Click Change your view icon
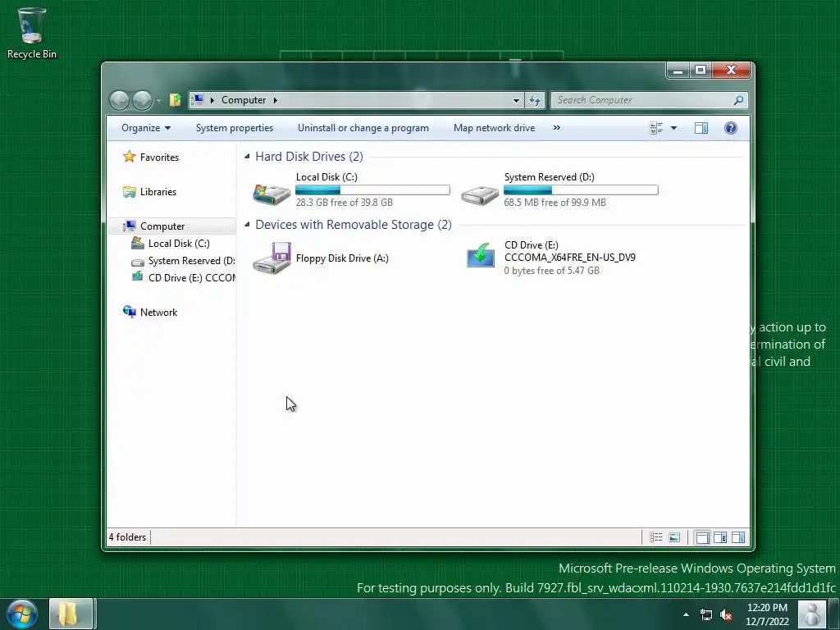Viewport: 840px width, 630px height. tap(656, 128)
